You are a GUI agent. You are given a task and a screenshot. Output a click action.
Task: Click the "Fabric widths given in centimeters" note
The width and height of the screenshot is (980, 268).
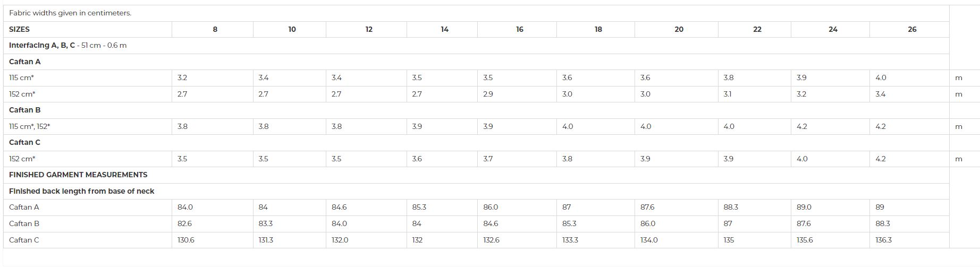(x=70, y=13)
